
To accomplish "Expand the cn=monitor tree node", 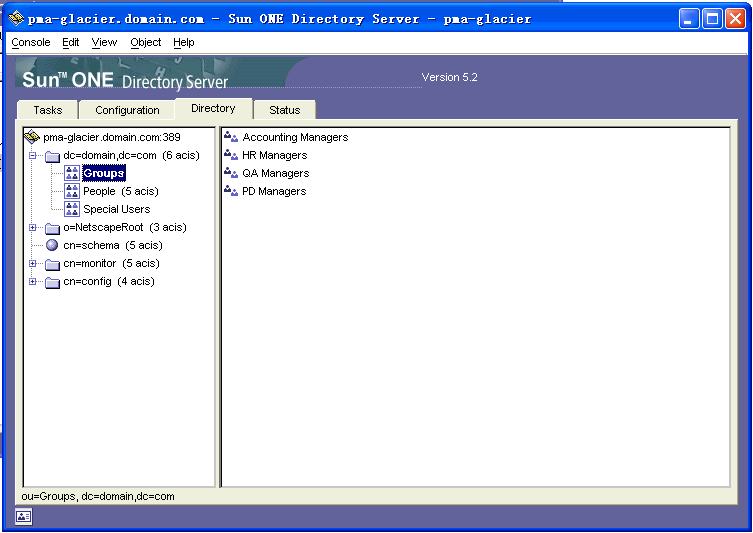I will click(33, 264).
